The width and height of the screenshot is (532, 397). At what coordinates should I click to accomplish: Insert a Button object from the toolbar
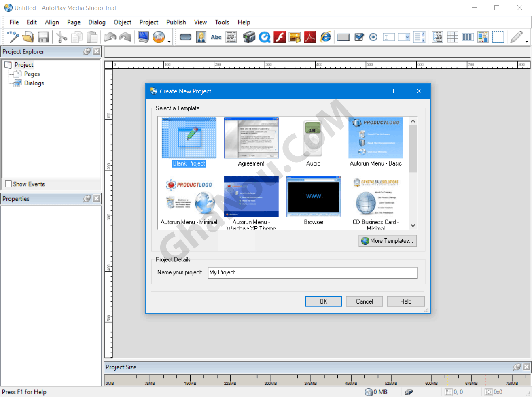pyautogui.click(x=185, y=37)
